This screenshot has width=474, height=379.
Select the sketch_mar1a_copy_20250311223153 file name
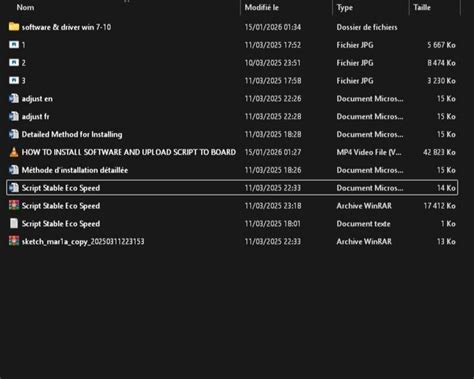click(x=83, y=241)
